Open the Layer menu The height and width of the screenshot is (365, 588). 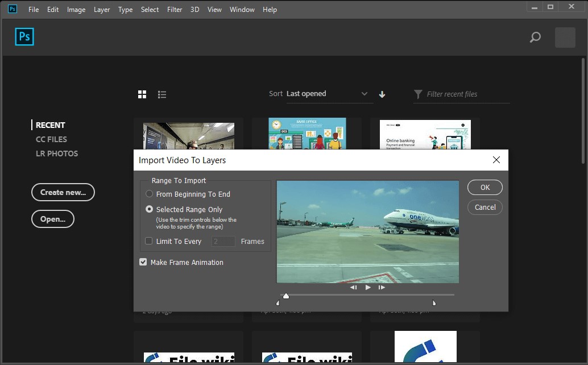tap(102, 10)
